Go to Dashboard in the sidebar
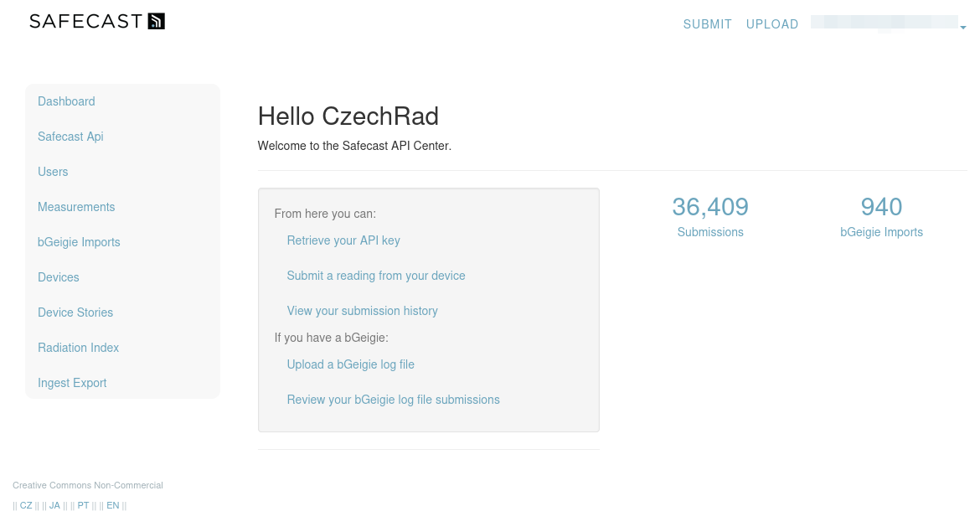The image size is (980, 532). [66, 101]
